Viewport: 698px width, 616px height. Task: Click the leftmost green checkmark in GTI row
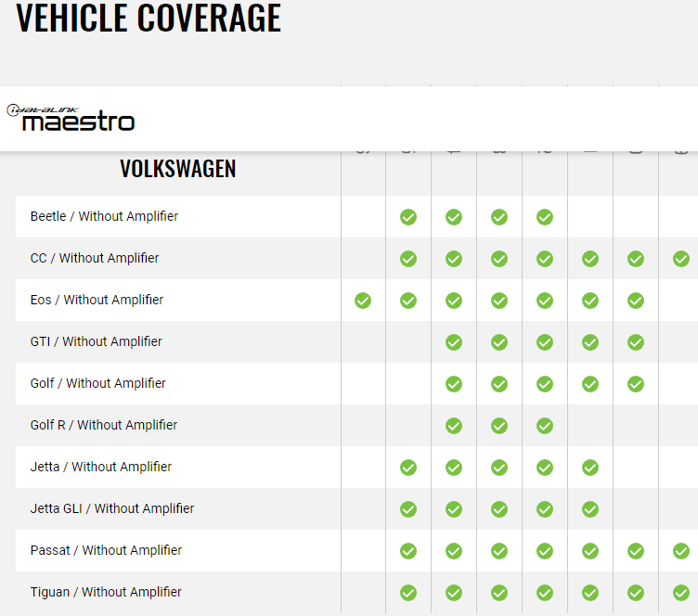454,342
